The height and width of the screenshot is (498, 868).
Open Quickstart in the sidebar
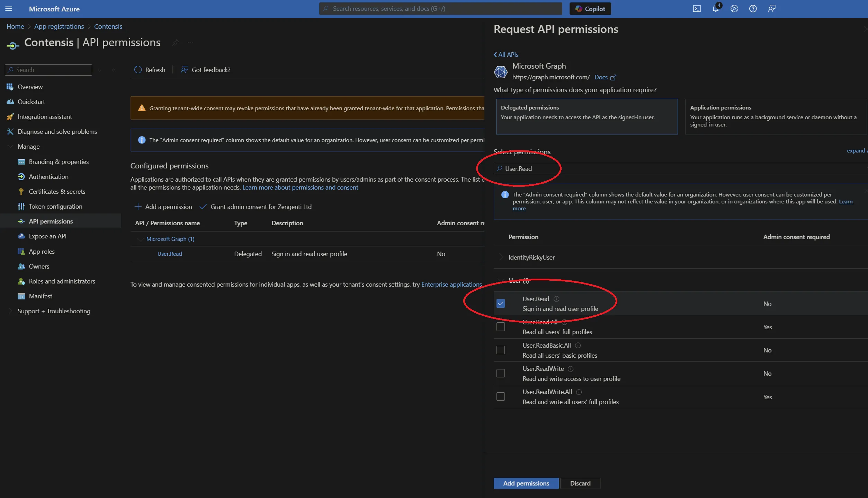click(x=31, y=102)
